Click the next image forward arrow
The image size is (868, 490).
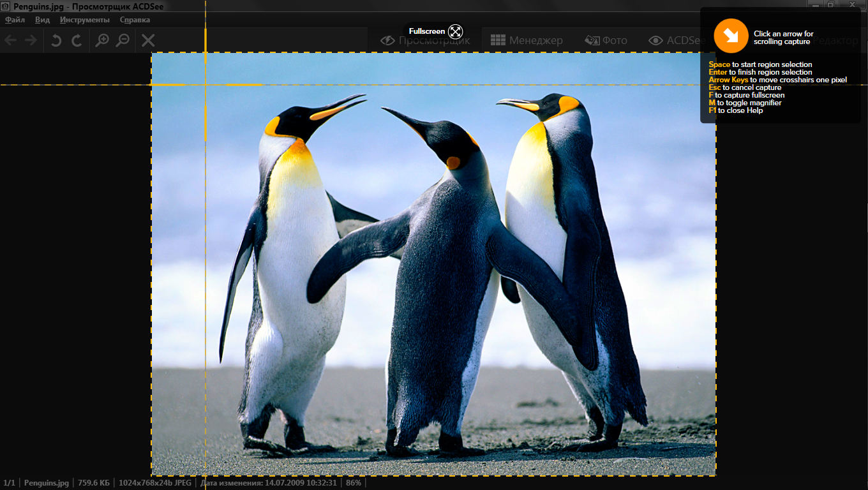tap(31, 41)
